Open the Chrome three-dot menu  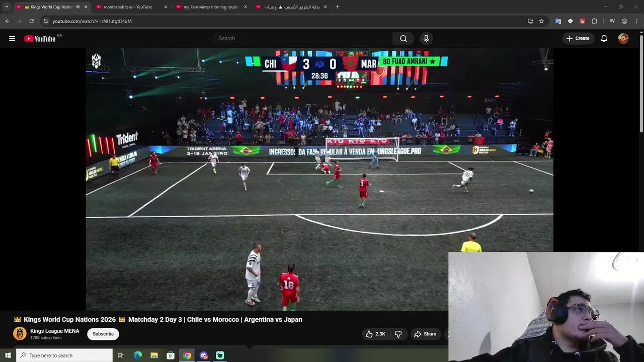click(x=636, y=21)
